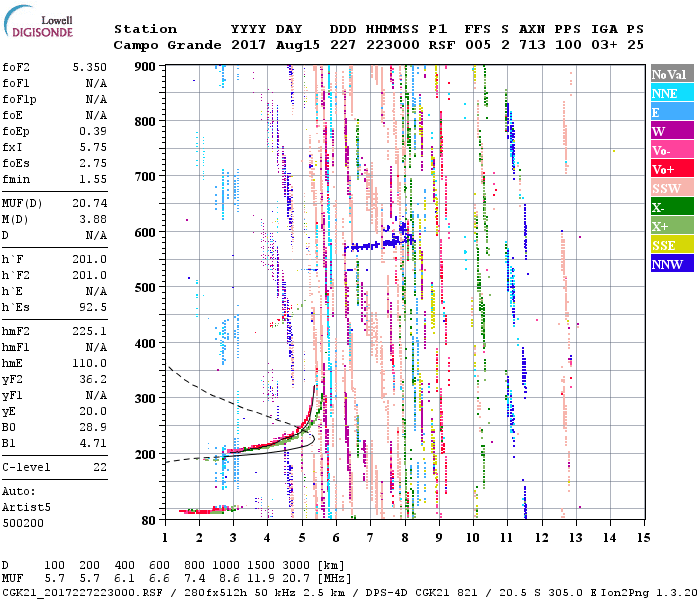Select the MUF(D) value 20.74
The image size is (700, 600).
pyautogui.click(x=89, y=203)
